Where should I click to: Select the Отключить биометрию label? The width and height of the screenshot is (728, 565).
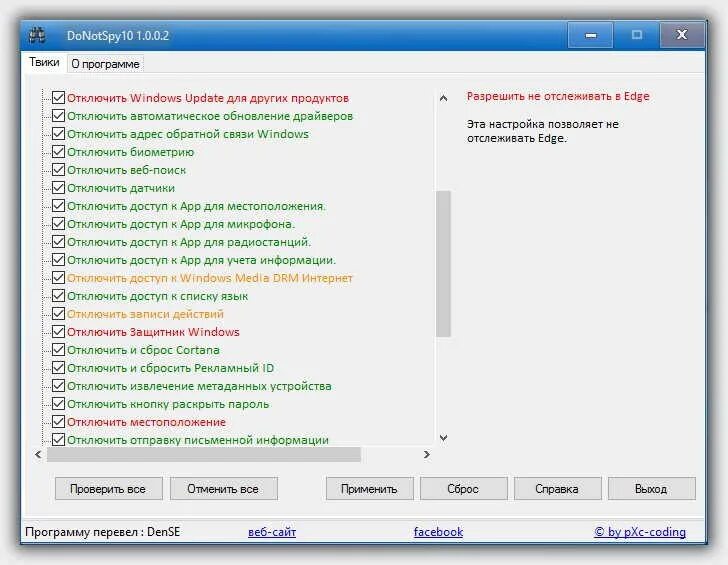pyautogui.click(x=130, y=152)
